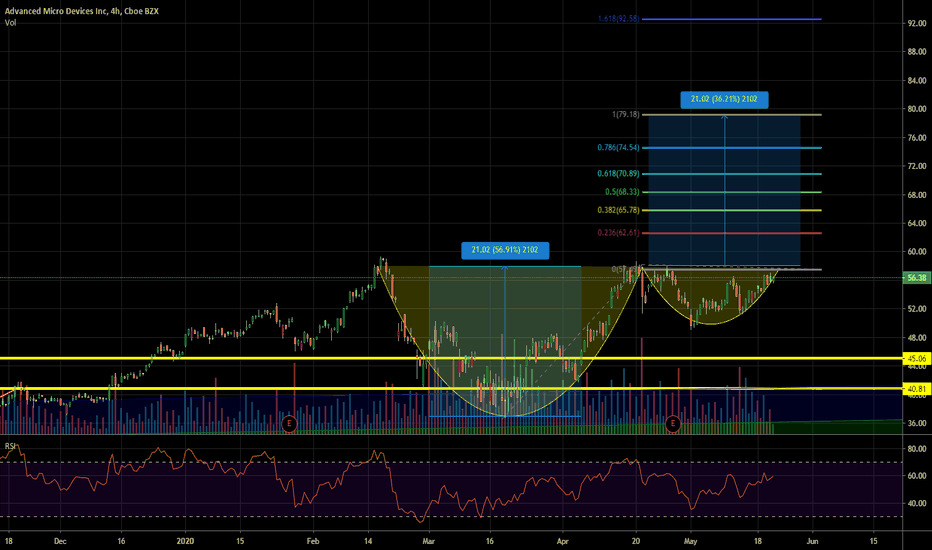Click the 21.02 (56.91%) measurement label
The height and width of the screenshot is (550, 932).
click(x=505, y=250)
